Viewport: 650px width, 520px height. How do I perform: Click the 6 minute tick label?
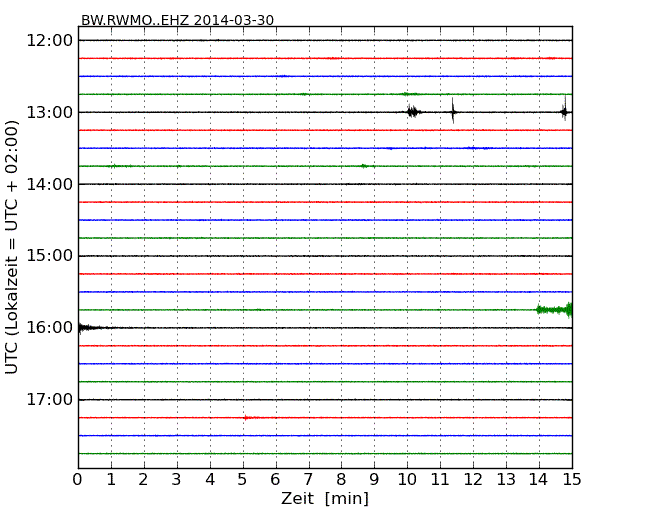[x=275, y=480]
